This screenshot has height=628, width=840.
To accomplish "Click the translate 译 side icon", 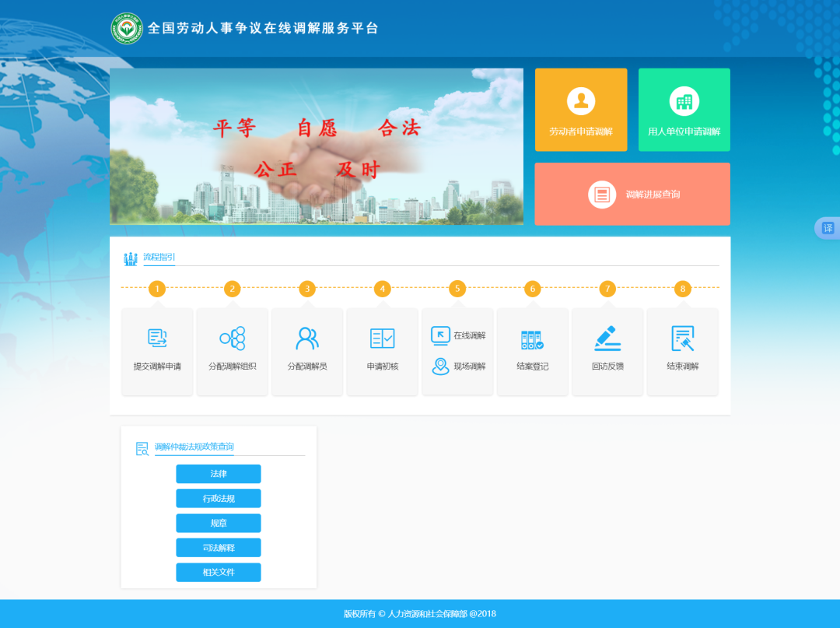I will point(828,228).
